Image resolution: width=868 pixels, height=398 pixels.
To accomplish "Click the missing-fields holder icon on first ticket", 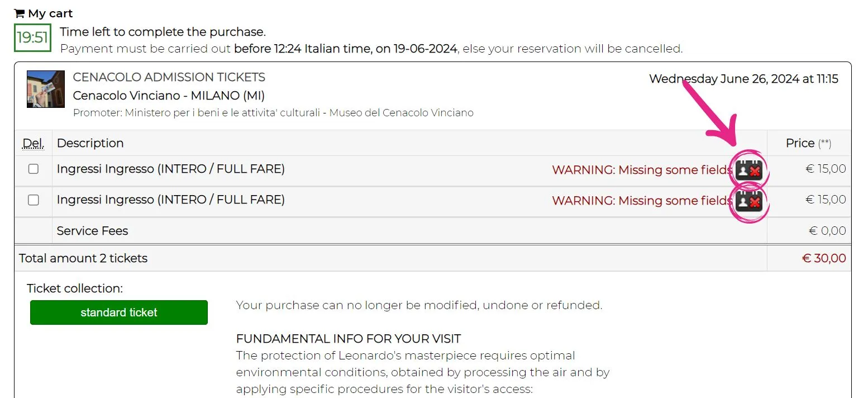I will [749, 170].
